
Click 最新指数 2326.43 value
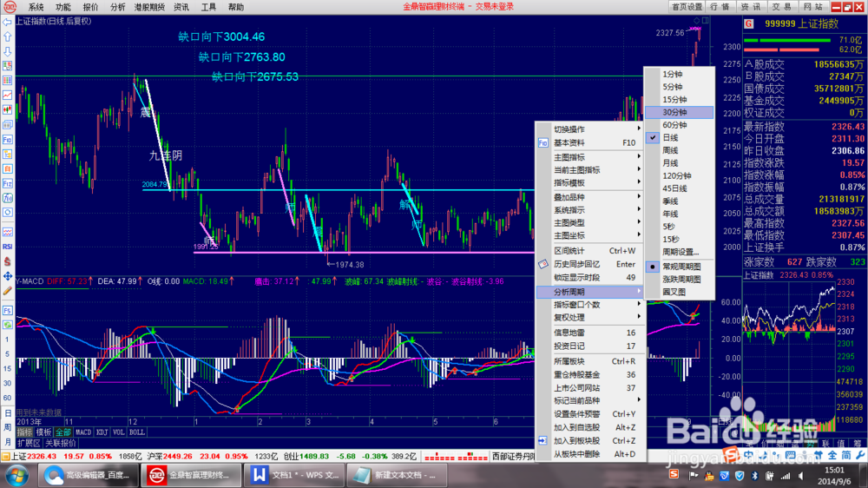tap(847, 127)
